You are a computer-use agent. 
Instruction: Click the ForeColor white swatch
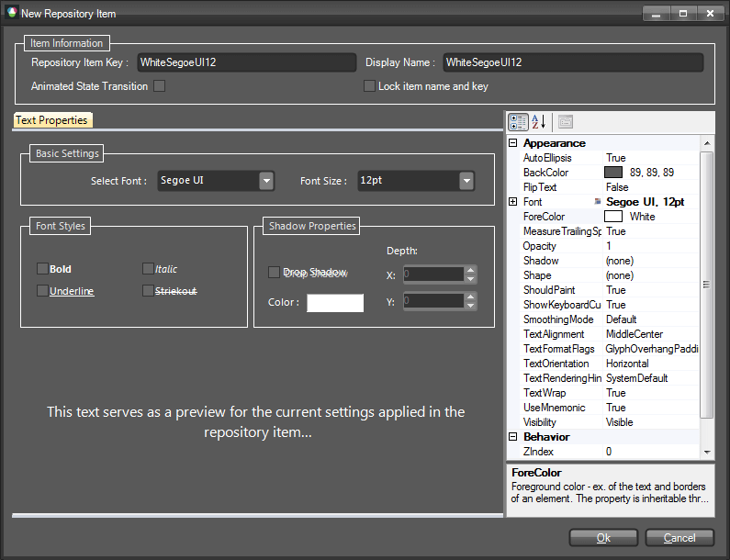(613, 217)
